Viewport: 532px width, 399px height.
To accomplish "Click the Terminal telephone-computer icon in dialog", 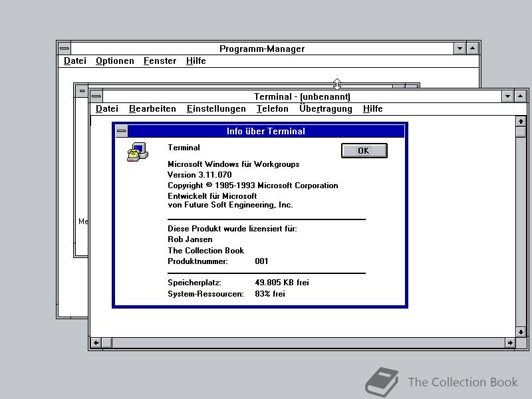I will click(x=138, y=152).
